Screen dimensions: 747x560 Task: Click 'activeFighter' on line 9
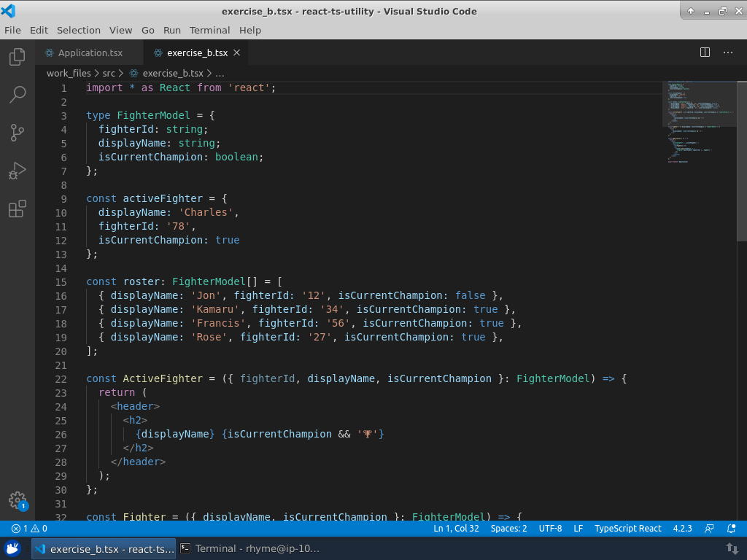coord(163,198)
